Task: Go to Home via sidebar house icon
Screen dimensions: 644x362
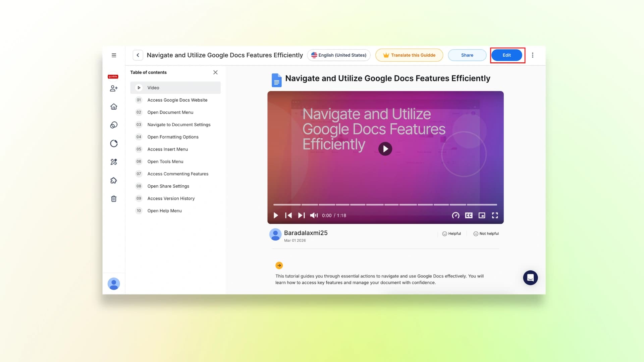Action: [114, 107]
